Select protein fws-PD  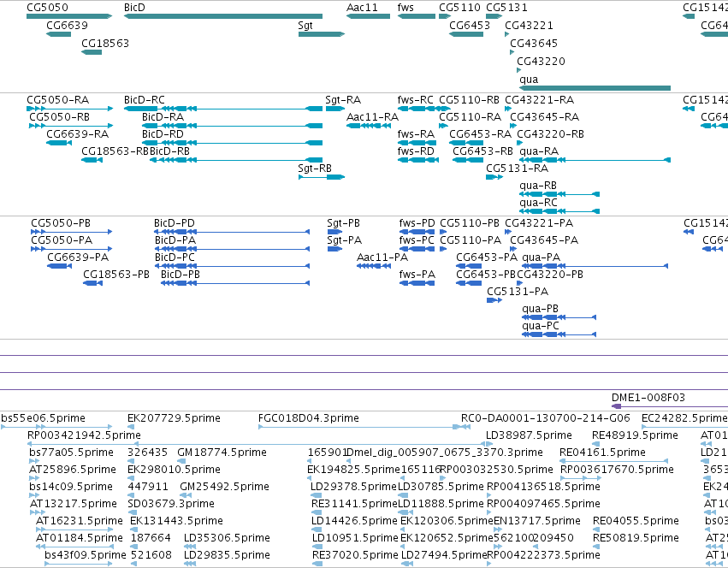417,232
